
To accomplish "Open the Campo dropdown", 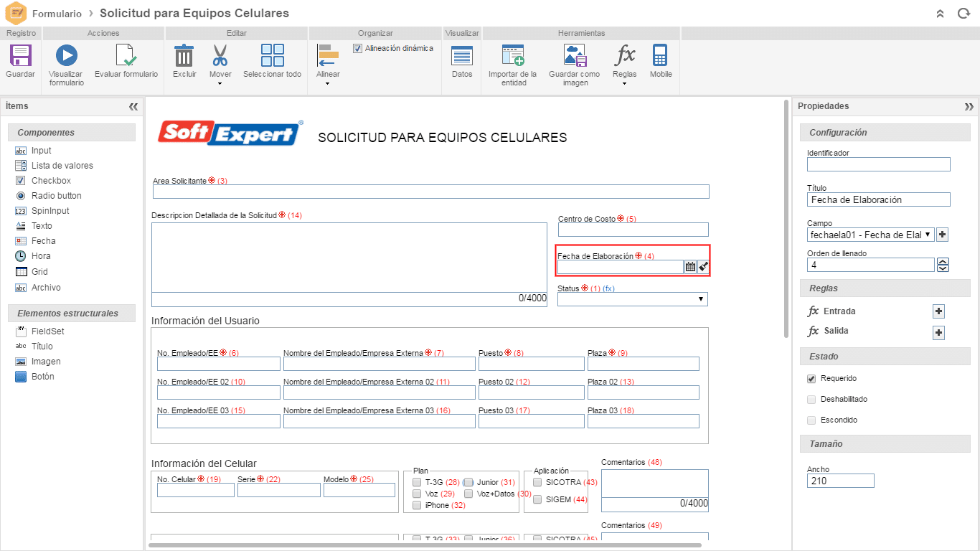I will tap(871, 235).
